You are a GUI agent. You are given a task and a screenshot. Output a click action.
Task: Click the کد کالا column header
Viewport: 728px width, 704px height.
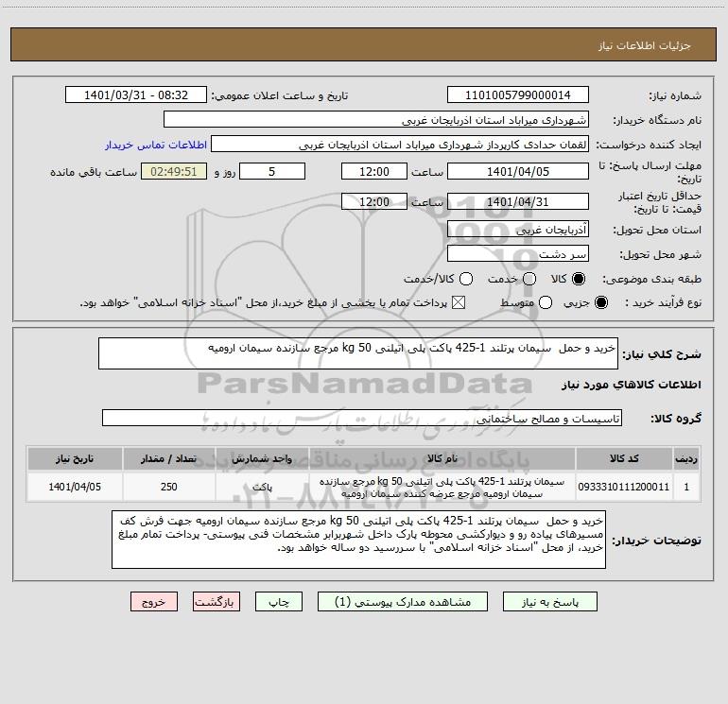point(624,458)
